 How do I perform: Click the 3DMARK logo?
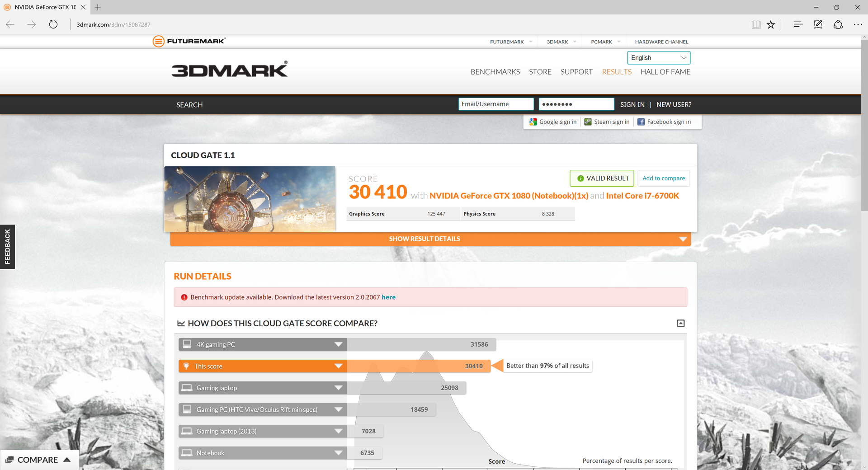pyautogui.click(x=230, y=69)
